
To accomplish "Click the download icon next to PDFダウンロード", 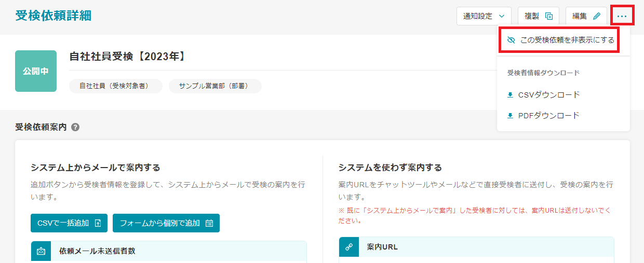I will tap(511, 116).
